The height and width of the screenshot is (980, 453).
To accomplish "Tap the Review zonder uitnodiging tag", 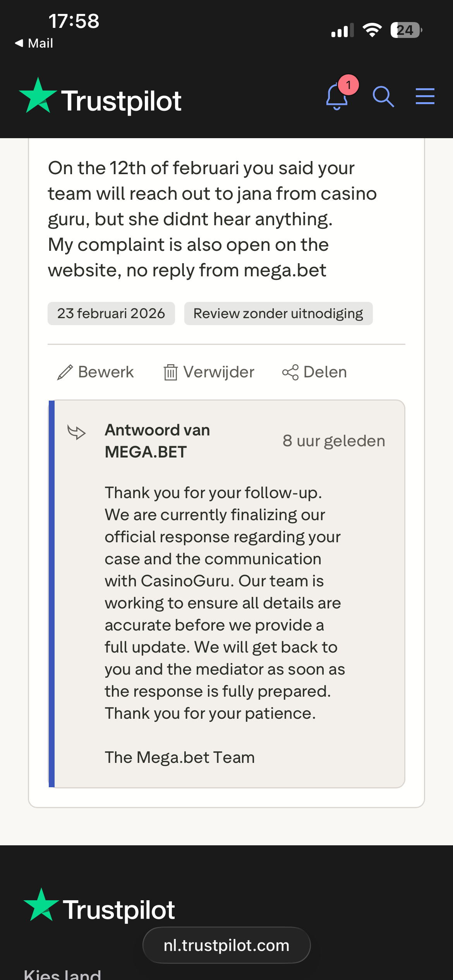I will click(x=278, y=314).
